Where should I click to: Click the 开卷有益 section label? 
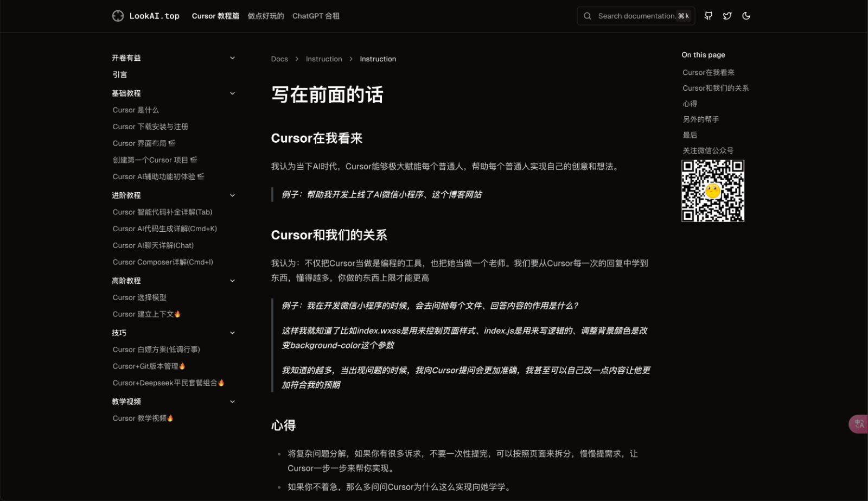coord(126,58)
